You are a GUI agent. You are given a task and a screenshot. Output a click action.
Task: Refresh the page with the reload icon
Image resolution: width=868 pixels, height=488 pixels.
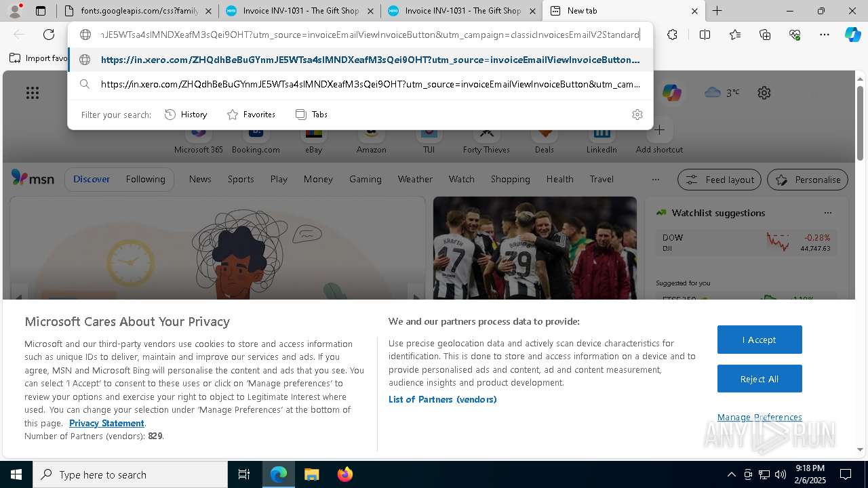pos(49,35)
